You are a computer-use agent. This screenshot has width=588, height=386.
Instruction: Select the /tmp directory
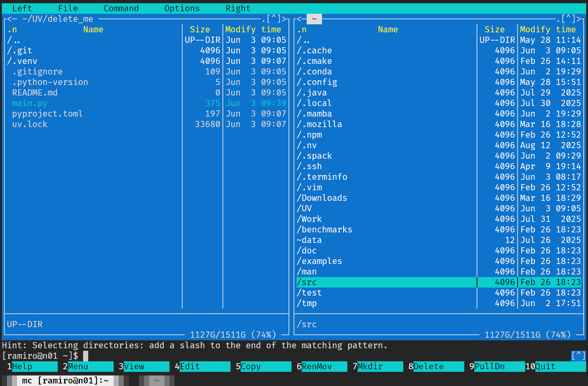439,303
